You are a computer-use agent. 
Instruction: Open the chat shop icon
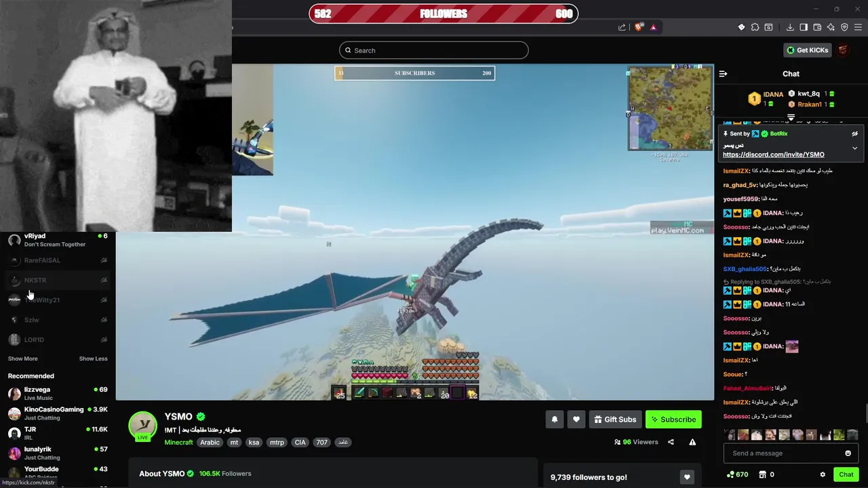click(762, 474)
